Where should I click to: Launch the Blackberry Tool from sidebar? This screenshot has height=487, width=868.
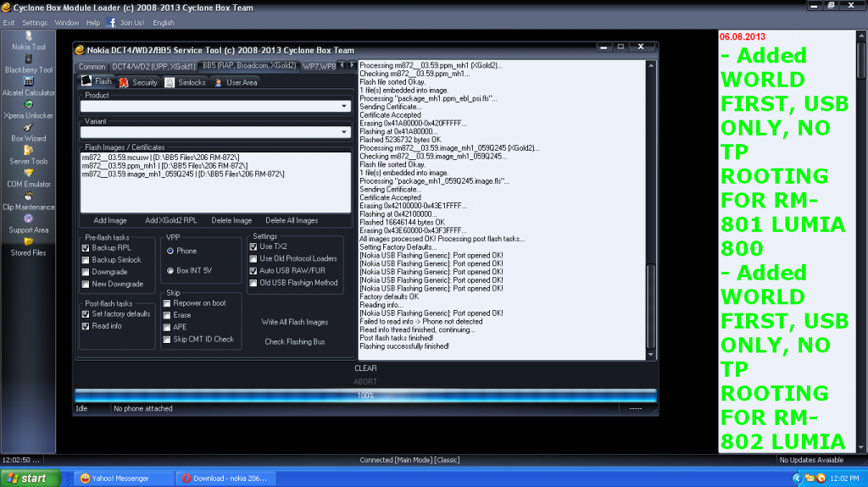[29, 59]
